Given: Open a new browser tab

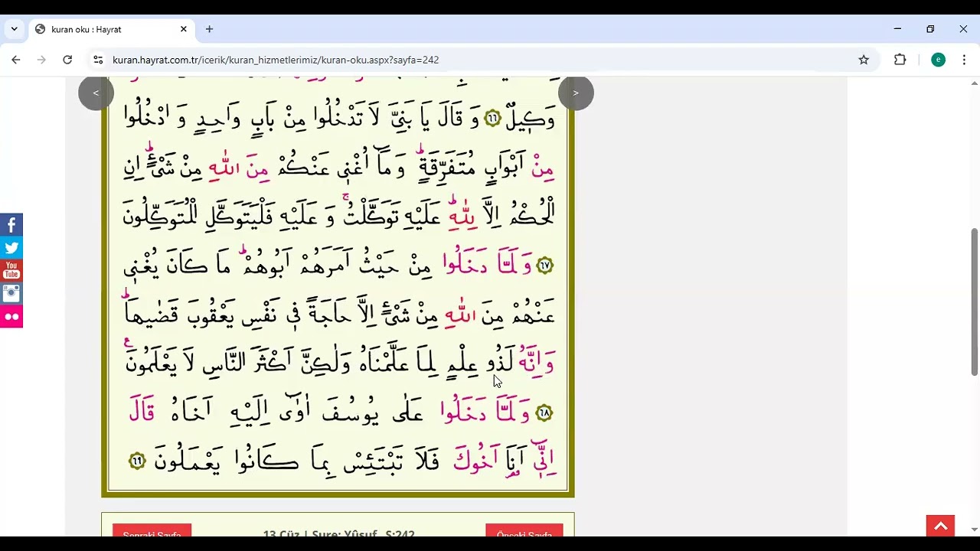Looking at the screenshot, I should click(x=209, y=29).
